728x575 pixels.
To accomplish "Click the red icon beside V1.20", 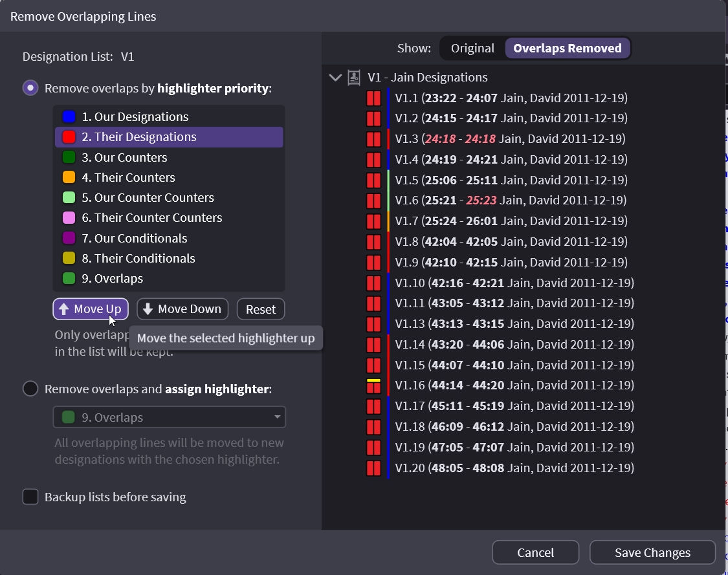I will (x=373, y=468).
